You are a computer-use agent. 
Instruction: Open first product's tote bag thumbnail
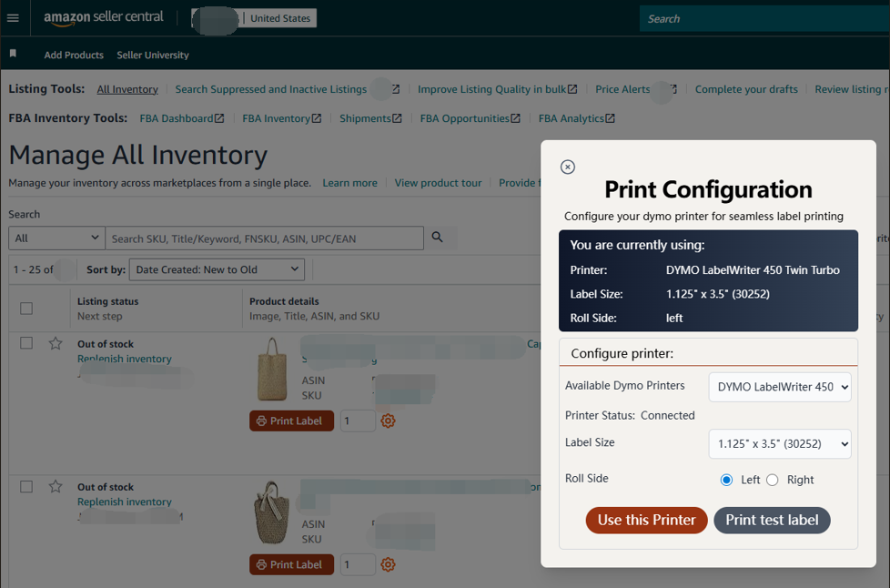272,369
